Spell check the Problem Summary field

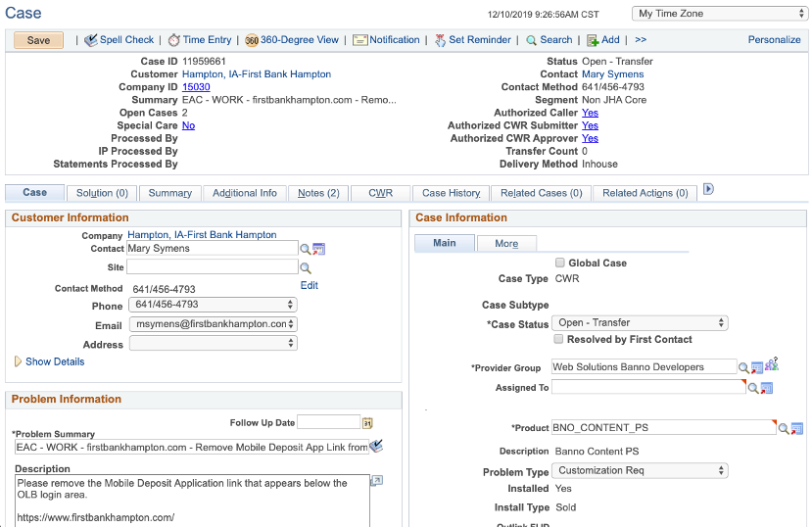click(376, 447)
